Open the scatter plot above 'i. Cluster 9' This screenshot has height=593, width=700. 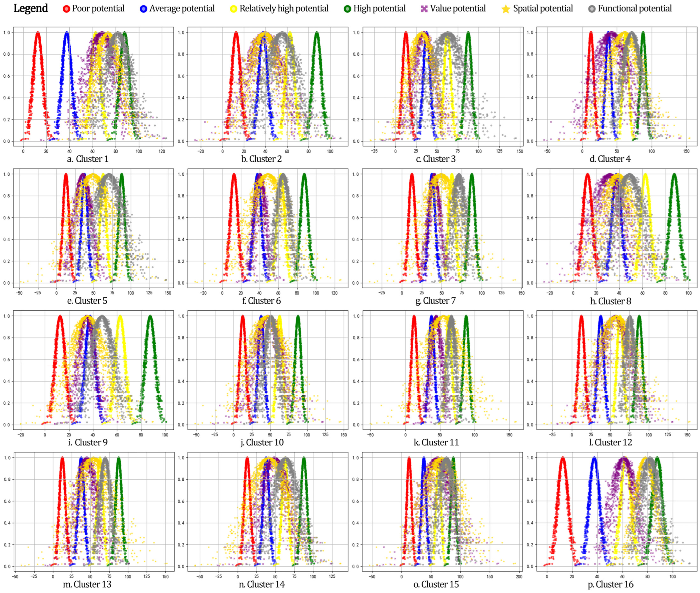(x=93, y=370)
